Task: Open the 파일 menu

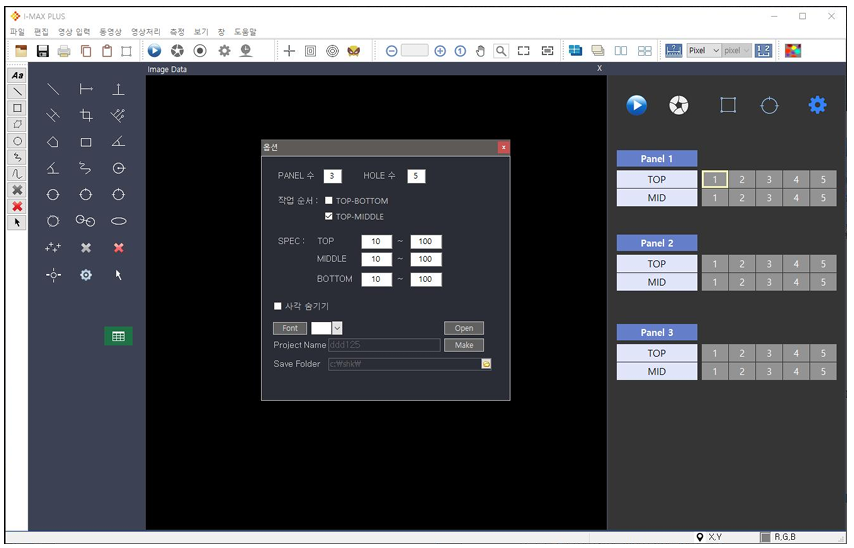Action: [x=17, y=32]
